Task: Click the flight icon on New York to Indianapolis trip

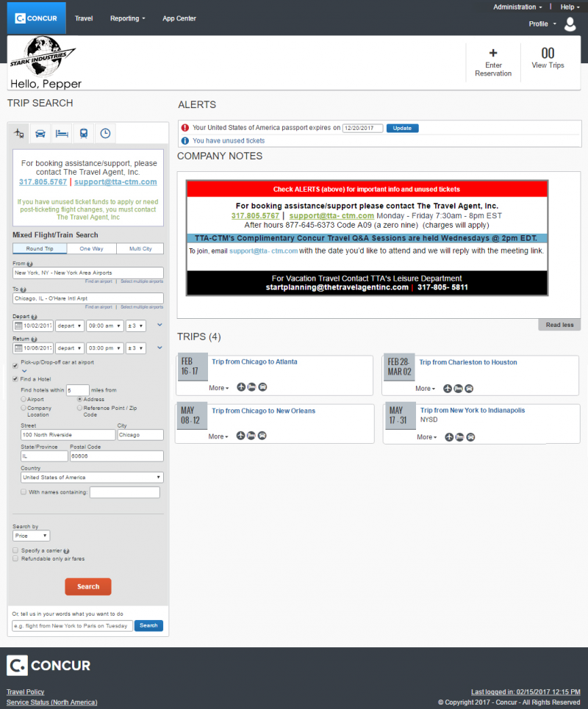Action: (x=448, y=437)
